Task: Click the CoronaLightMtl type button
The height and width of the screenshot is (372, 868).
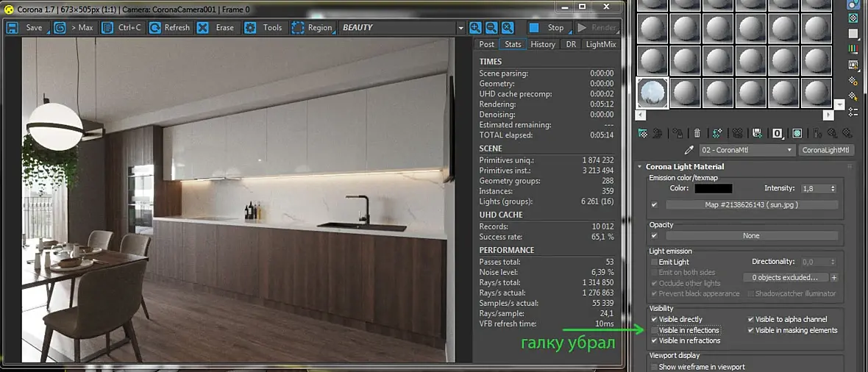Action: 825,150
